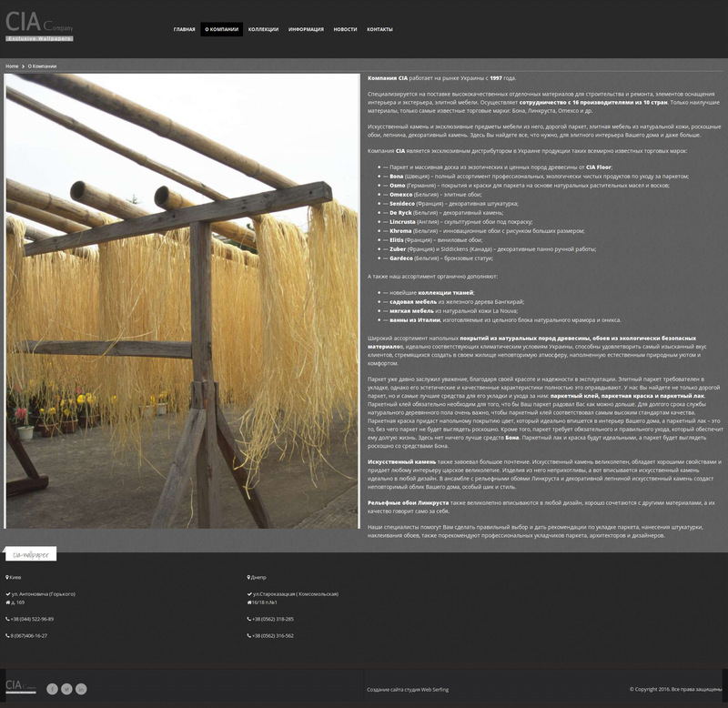Click phone icon beside +38 (0562) 316-562
Viewport: 728px width, 708px height.
[x=249, y=636]
